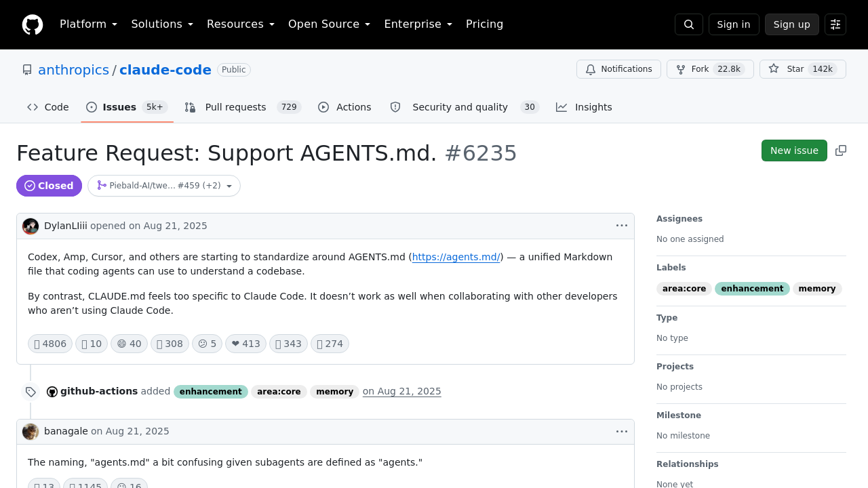Go to the Actions tab
This screenshot has width=868, height=488.
click(x=344, y=107)
